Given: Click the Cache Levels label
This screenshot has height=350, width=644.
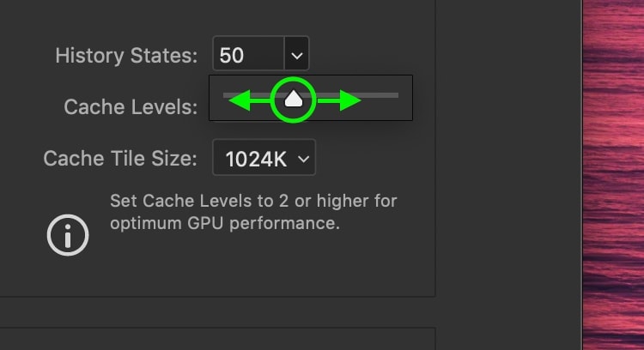Looking at the screenshot, I should [x=131, y=107].
